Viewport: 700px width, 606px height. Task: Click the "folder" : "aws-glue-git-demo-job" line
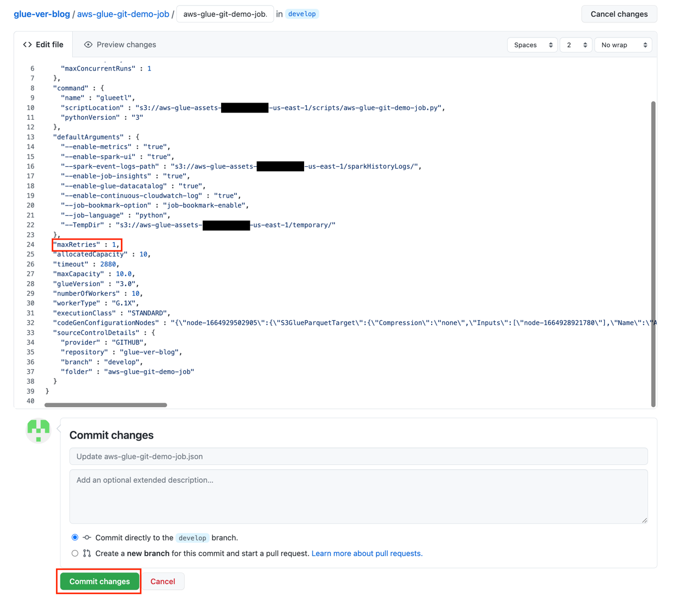128,372
